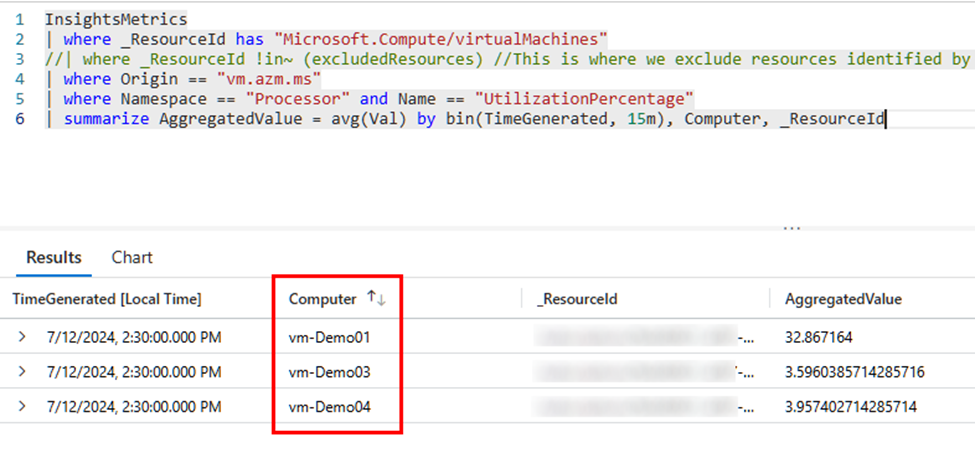Screen dimensions: 975x463
Task: Click the timestamp cell for vm-Demo04
Action: (134, 407)
